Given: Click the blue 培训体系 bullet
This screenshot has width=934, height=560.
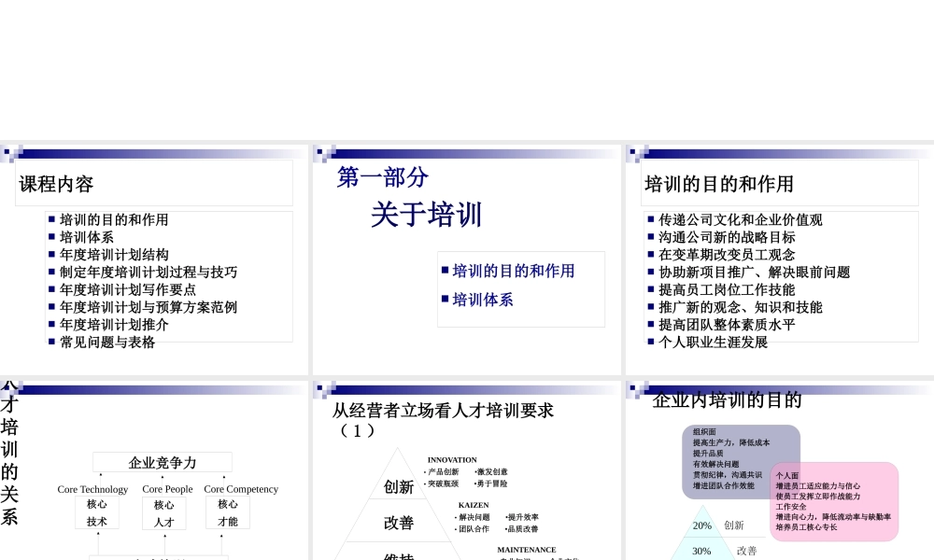Looking at the screenshot, I should click(483, 300).
